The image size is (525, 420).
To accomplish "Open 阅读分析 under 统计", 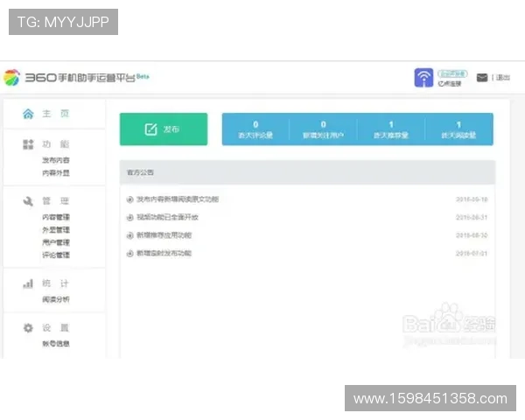I will coord(56,299).
